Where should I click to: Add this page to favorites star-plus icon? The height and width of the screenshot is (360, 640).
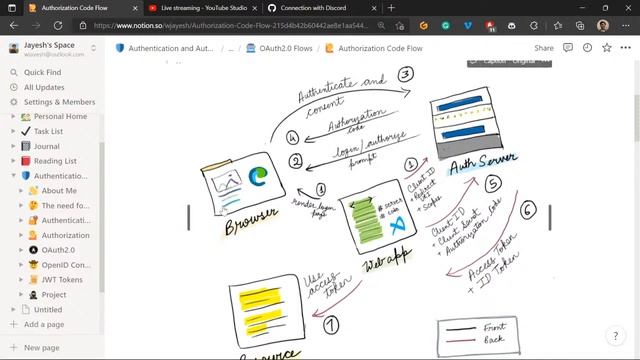pos(400,26)
